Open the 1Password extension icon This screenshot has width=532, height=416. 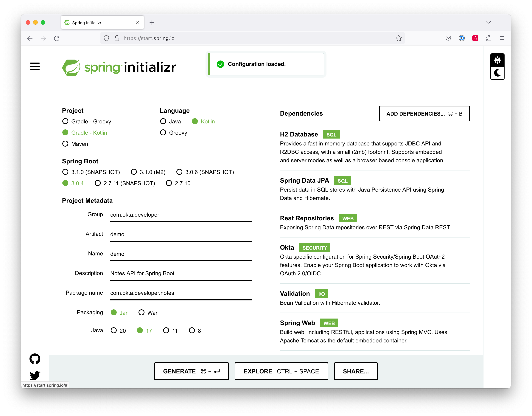point(462,38)
